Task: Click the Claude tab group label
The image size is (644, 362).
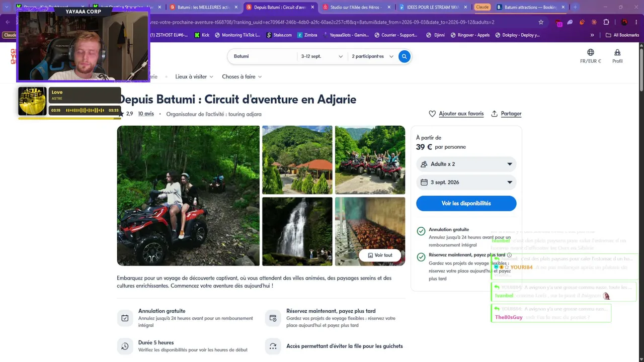Action: pos(482,7)
